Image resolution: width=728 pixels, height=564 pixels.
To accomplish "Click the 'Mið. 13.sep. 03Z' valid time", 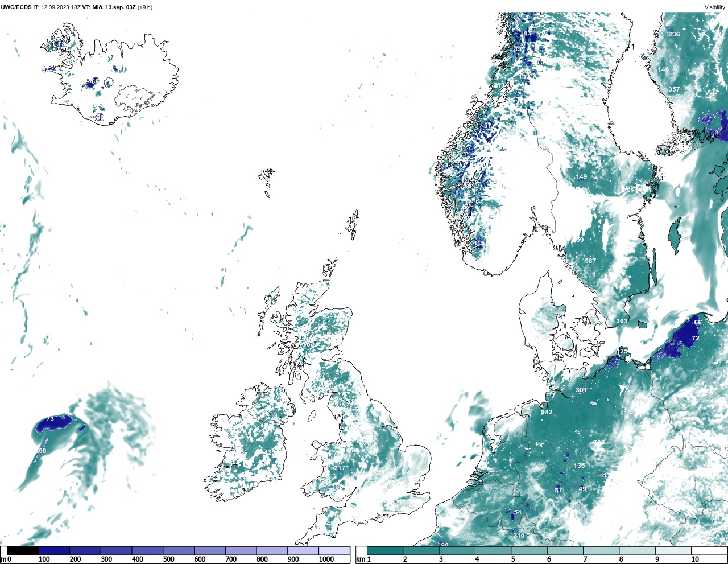I will click(114, 7).
